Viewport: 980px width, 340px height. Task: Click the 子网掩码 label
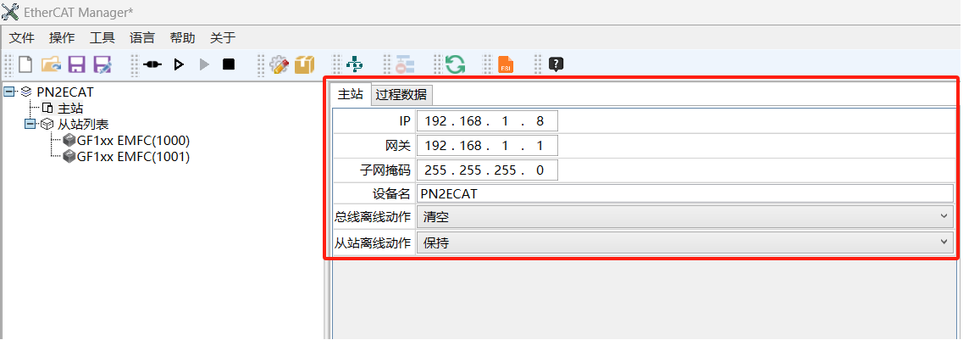click(386, 170)
